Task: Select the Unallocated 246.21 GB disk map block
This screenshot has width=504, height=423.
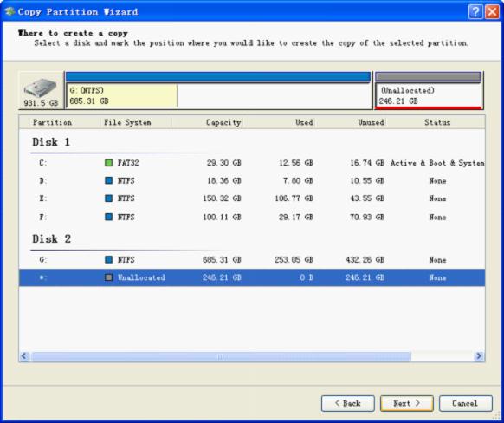Action: pos(429,91)
